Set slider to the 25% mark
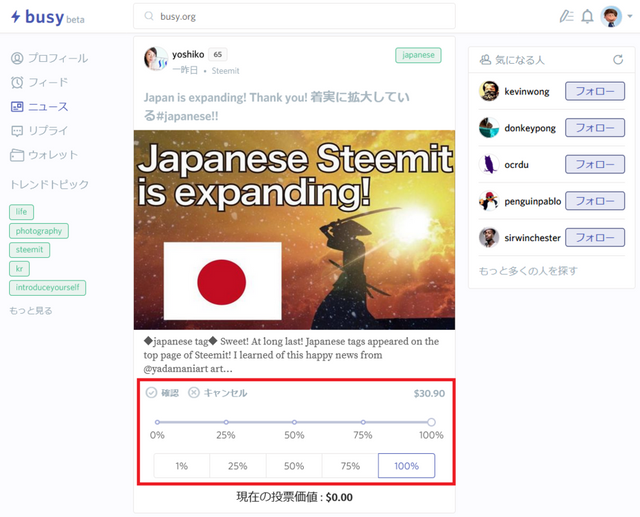This screenshot has width=640, height=517. (x=226, y=422)
